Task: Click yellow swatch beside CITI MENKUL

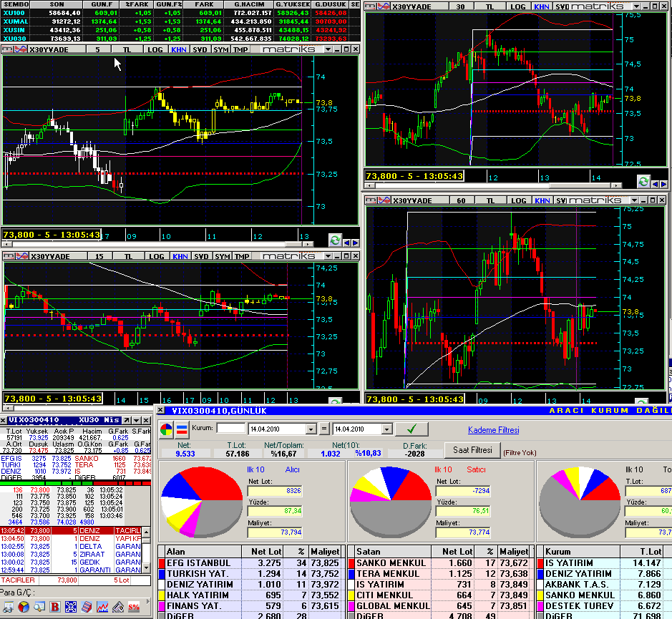Action: (x=351, y=595)
